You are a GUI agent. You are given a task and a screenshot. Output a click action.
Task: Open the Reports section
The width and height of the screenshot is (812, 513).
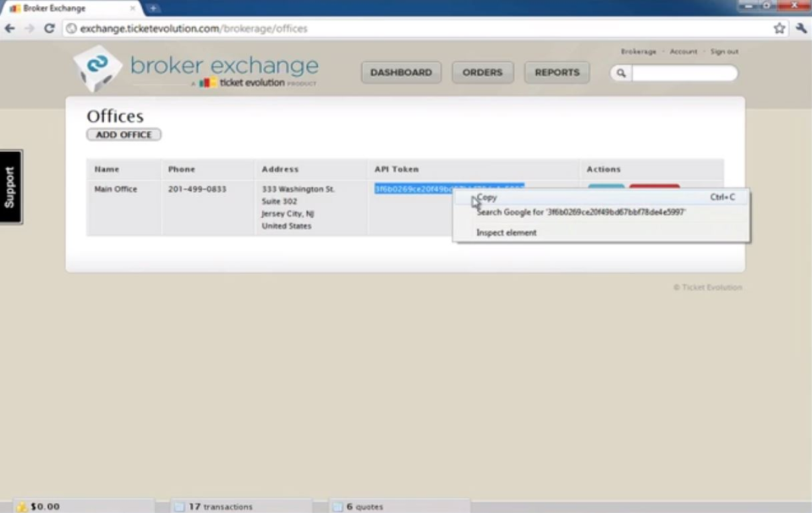point(557,72)
